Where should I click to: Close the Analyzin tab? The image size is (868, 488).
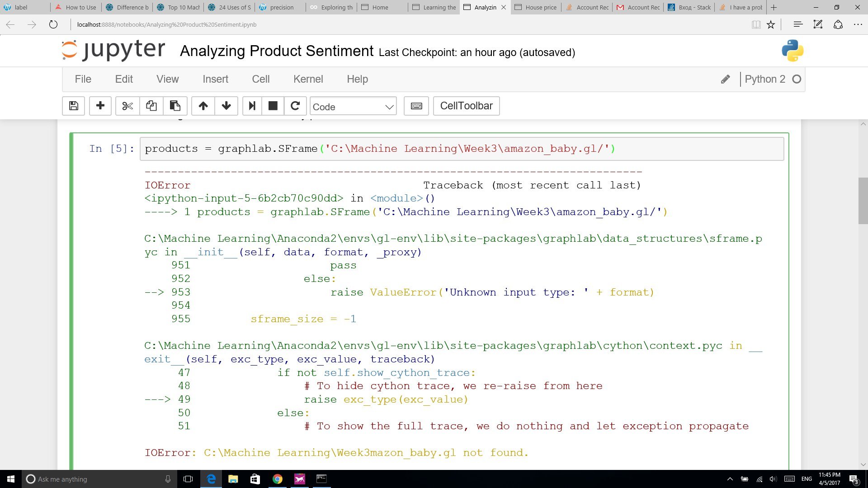(504, 7)
